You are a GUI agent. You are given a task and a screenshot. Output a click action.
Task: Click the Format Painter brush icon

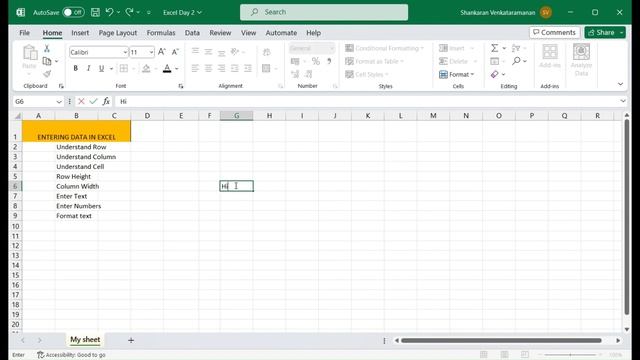click(x=47, y=74)
